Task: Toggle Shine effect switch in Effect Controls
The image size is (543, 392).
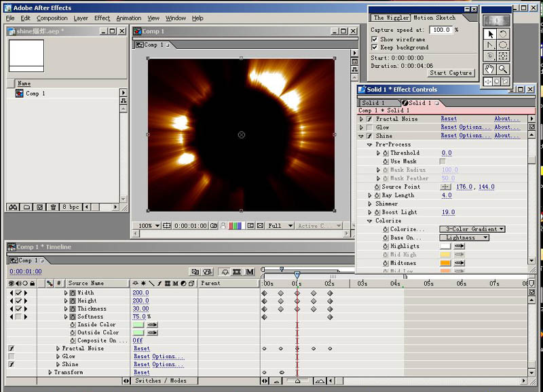Action: click(369, 136)
